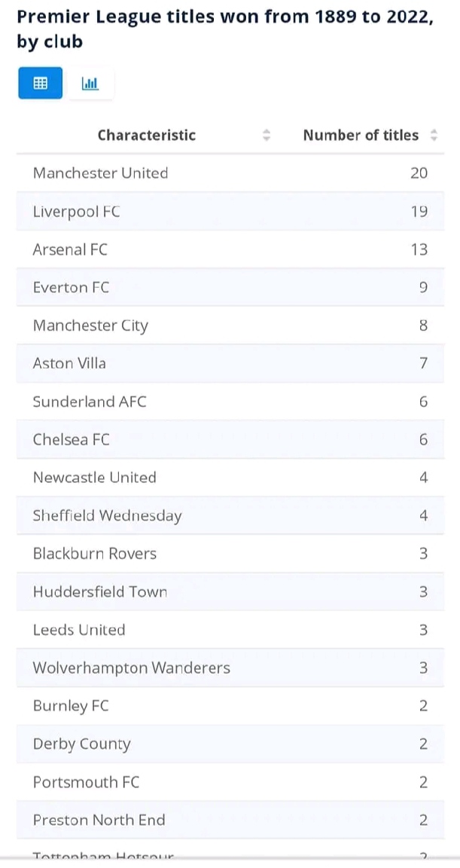Select the Sunderland AFC row
This screenshot has width=460, height=868.
click(x=230, y=402)
